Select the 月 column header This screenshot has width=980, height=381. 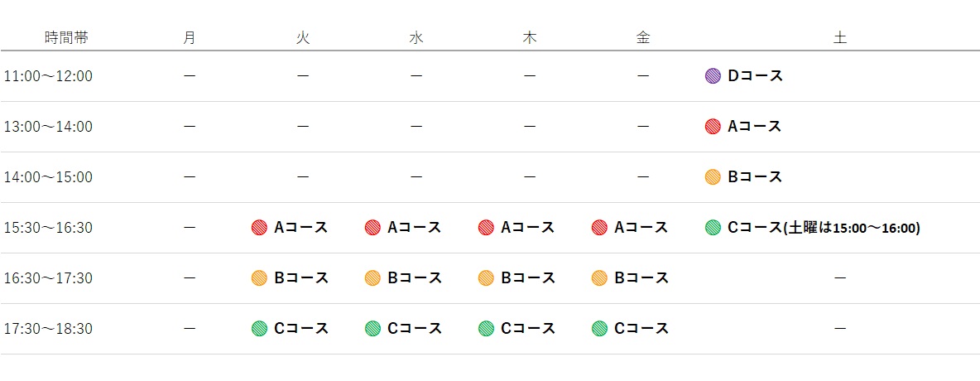click(190, 37)
